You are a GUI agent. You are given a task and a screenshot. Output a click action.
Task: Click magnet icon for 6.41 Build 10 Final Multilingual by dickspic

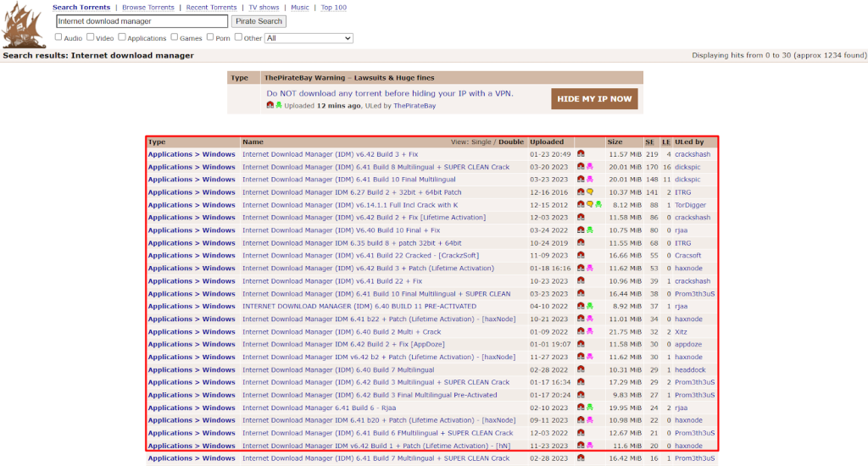click(x=581, y=180)
